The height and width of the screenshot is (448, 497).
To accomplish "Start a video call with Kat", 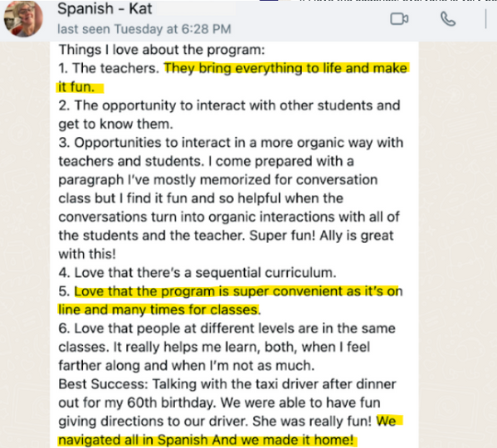I will point(399,19).
